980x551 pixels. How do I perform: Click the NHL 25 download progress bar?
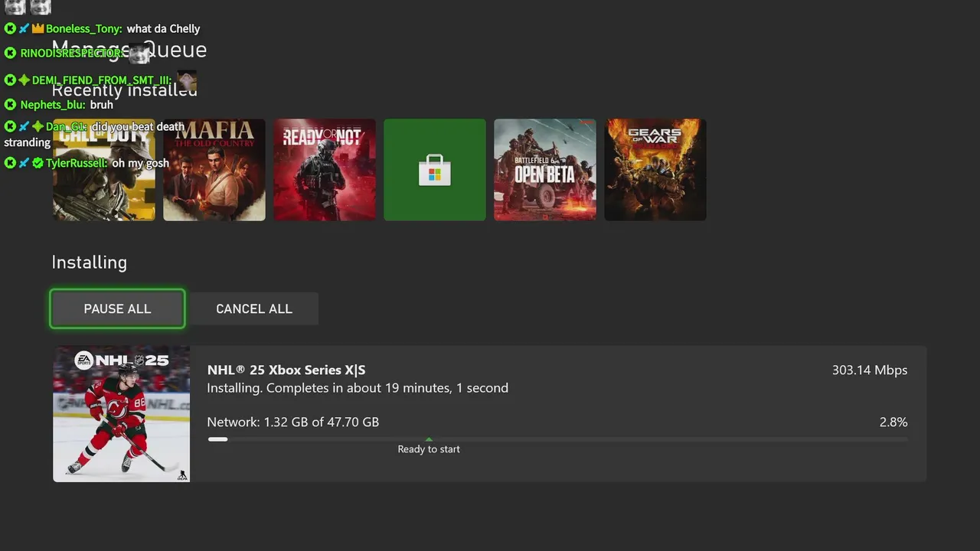click(557, 439)
